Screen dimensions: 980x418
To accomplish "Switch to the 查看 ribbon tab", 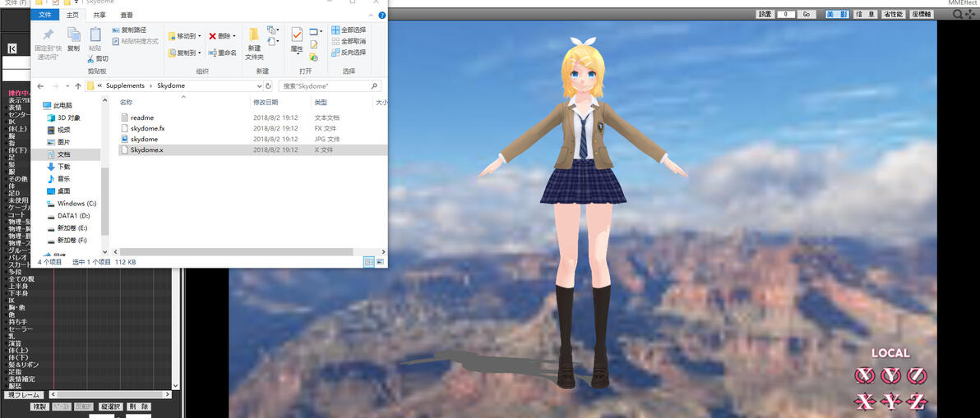I will [x=127, y=14].
